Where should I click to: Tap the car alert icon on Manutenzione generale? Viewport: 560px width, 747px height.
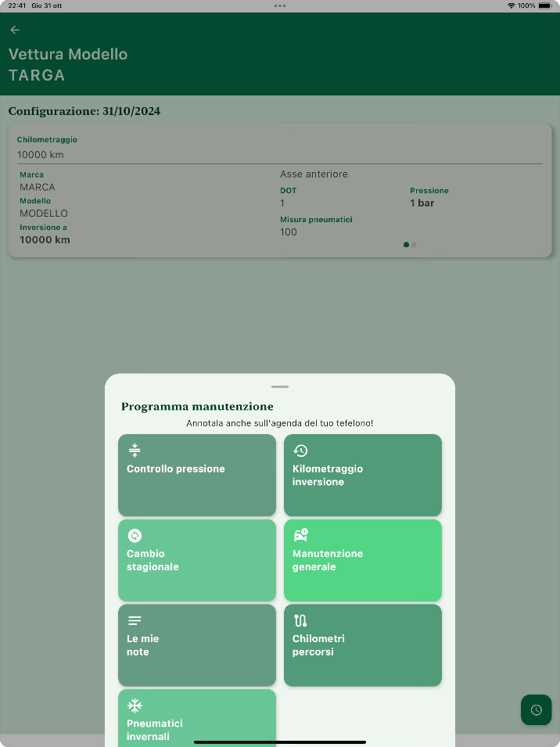(x=300, y=535)
